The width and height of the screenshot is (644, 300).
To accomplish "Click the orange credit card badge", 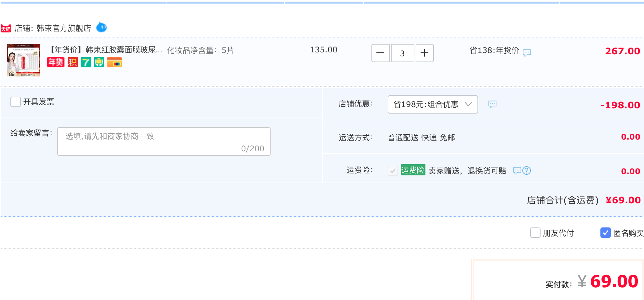I will tap(114, 62).
